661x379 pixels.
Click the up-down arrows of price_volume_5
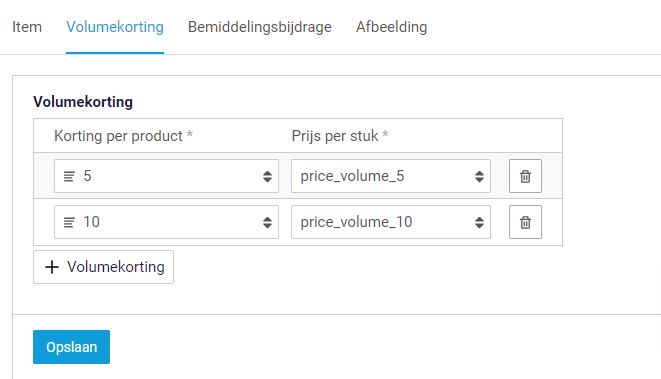pos(479,176)
